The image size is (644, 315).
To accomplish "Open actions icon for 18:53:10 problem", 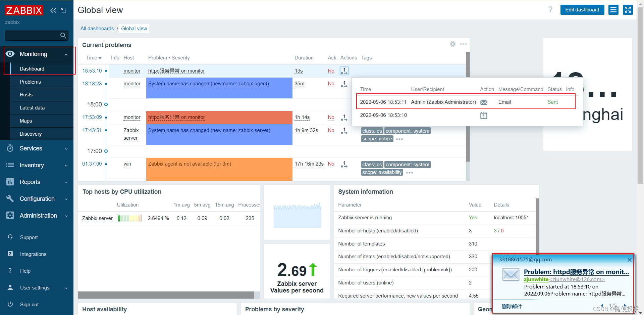I will pyautogui.click(x=344, y=71).
